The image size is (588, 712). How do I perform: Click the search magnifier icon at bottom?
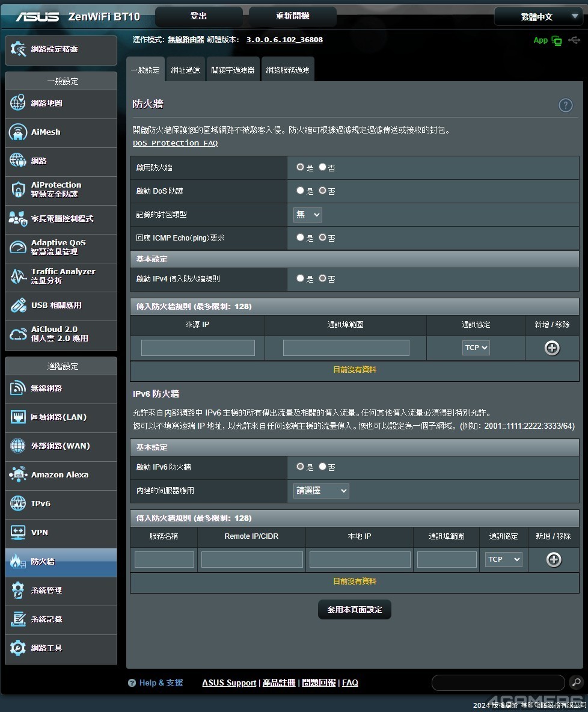pos(576,683)
